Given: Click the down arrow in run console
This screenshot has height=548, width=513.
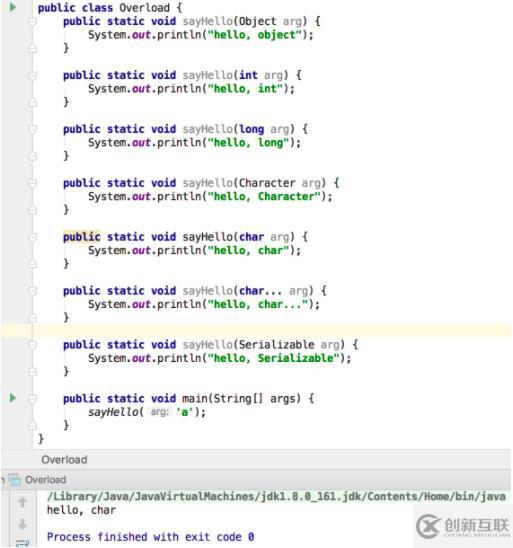Looking at the screenshot, I should 22,524.
